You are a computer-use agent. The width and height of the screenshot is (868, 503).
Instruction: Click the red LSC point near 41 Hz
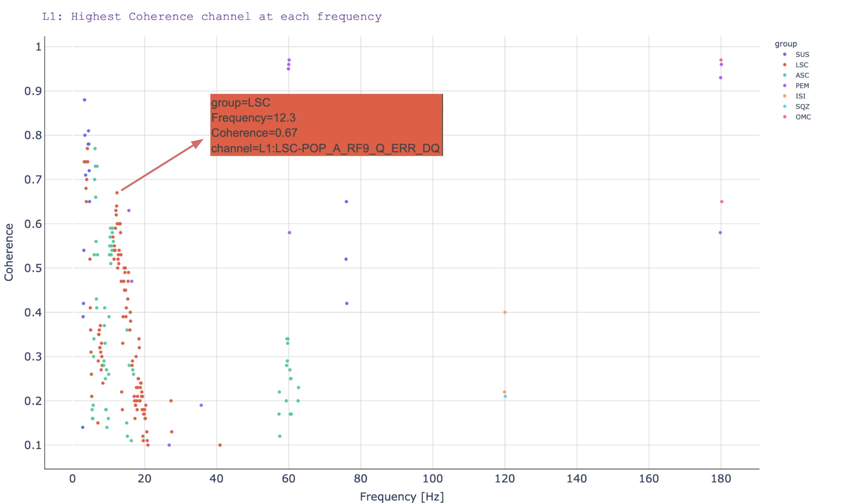[x=220, y=445]
